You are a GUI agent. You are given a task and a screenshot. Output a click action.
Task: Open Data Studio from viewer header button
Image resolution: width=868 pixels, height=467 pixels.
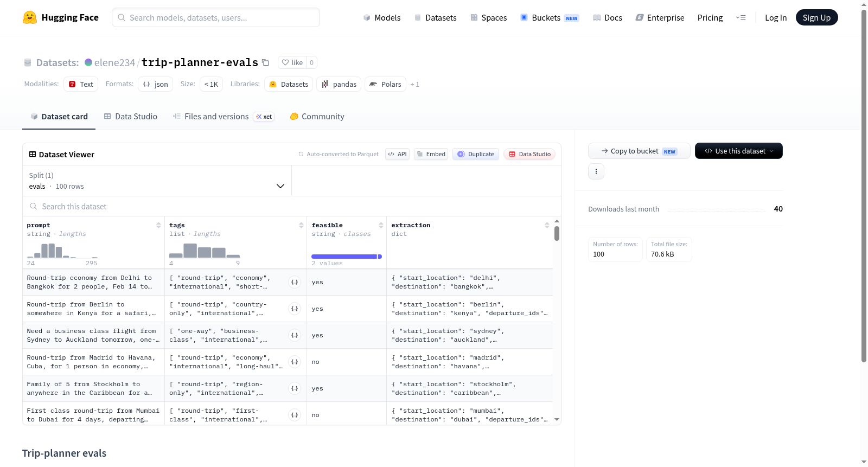click(529, 154)
